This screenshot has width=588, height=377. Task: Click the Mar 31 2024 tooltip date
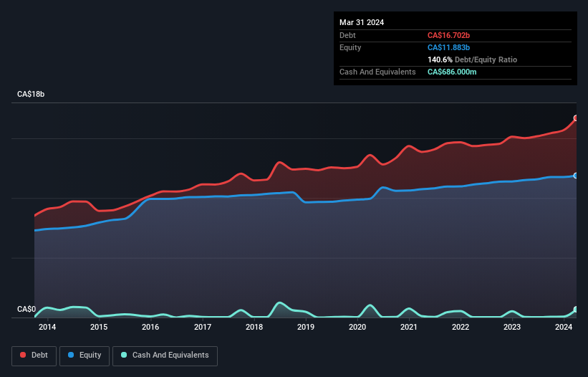362,22
